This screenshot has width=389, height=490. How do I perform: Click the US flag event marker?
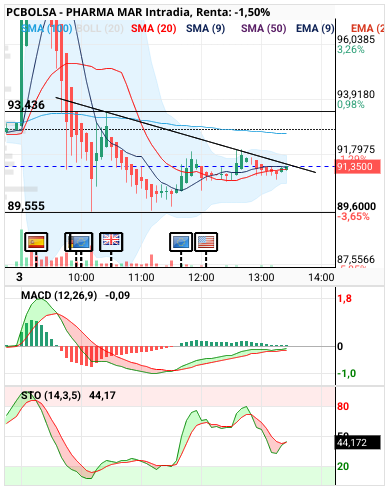[206, 242]
